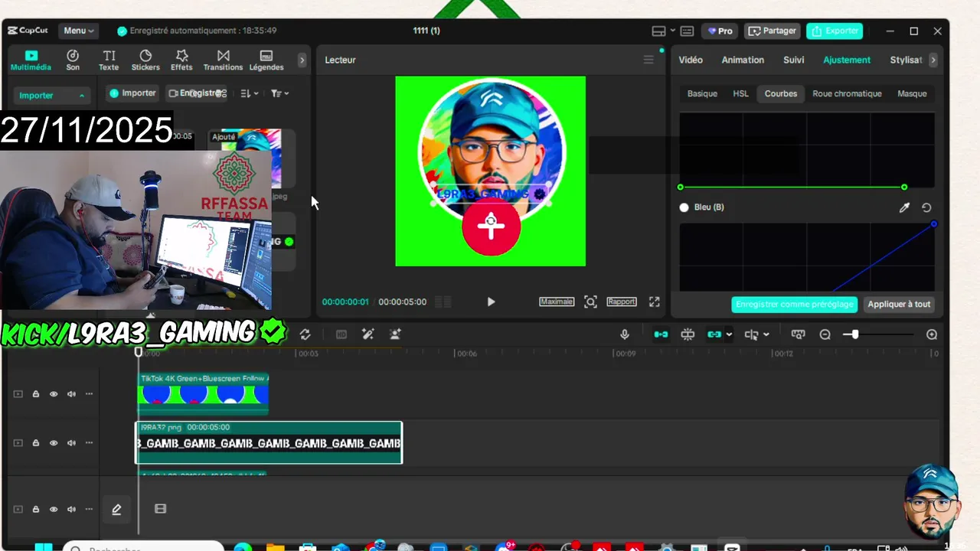The height and width of the screenshot is (551, 980).
Task: Select the Roue chromatique sub-tab
Action: tap(847, 93)
